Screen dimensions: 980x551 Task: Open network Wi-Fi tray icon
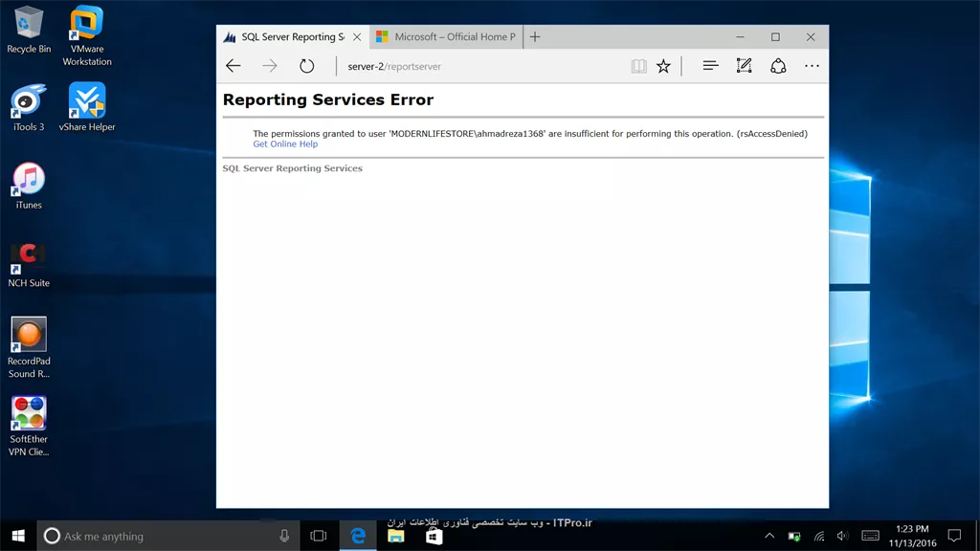[x=819, y=536]
